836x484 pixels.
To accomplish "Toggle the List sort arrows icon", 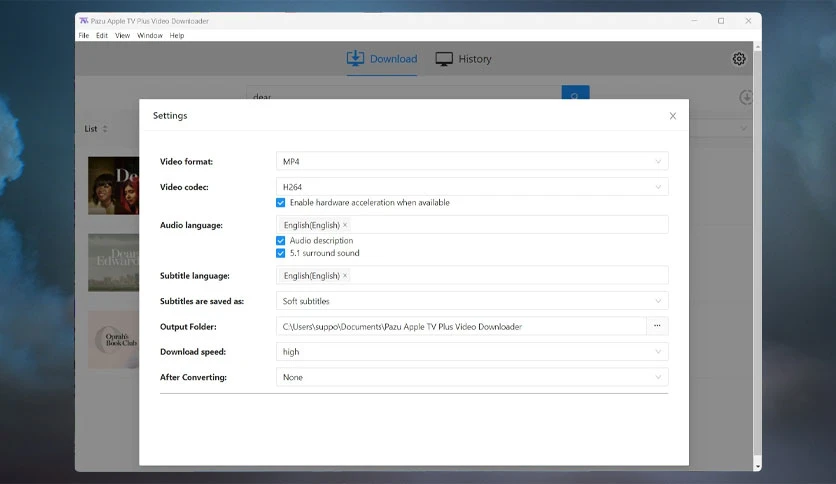I will click(x=105, y=128).
